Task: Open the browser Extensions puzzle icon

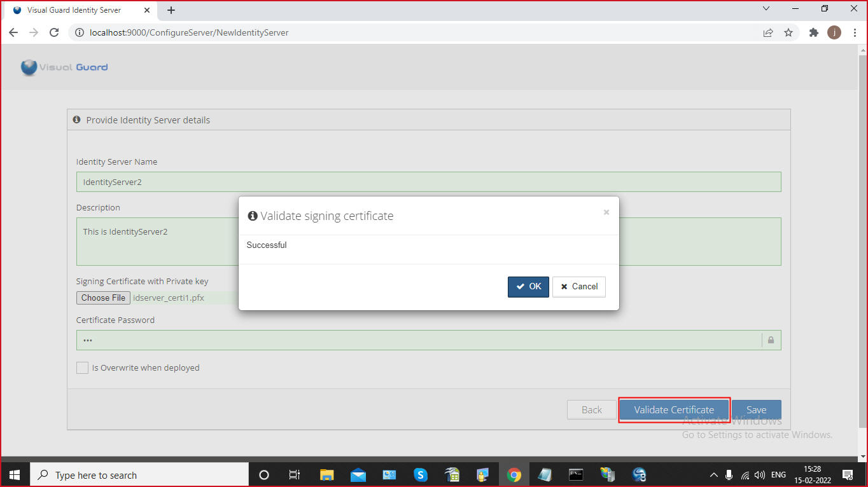Action: 813,32
